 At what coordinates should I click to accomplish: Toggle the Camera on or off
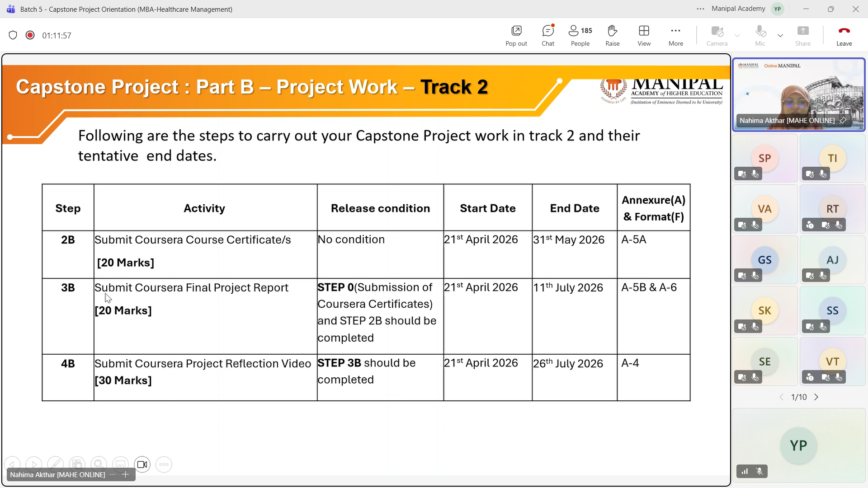point(717,35)
